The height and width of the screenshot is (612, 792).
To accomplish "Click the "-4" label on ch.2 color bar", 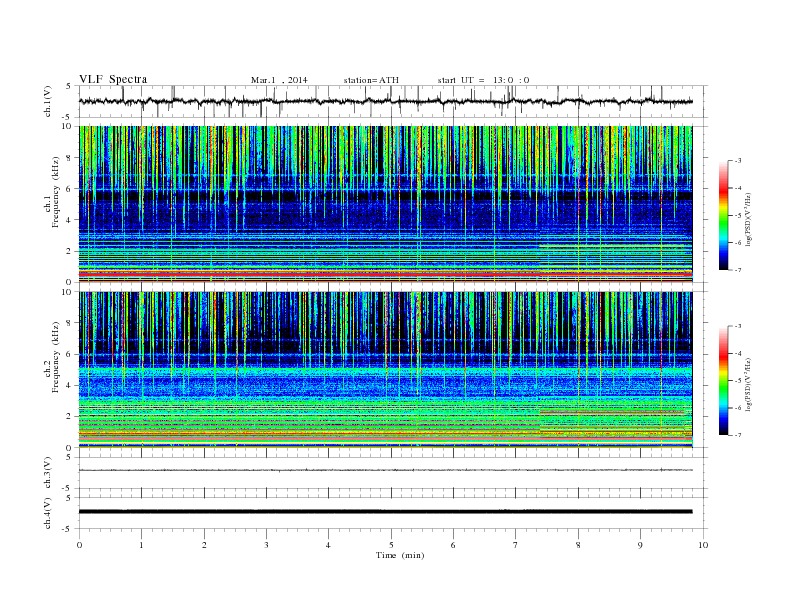I will point(738,353).
